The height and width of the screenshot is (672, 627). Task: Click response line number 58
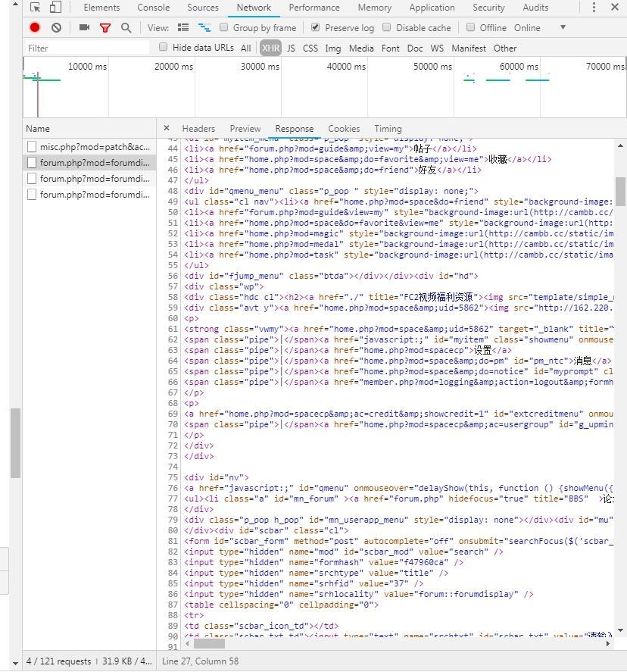point(173,297)
